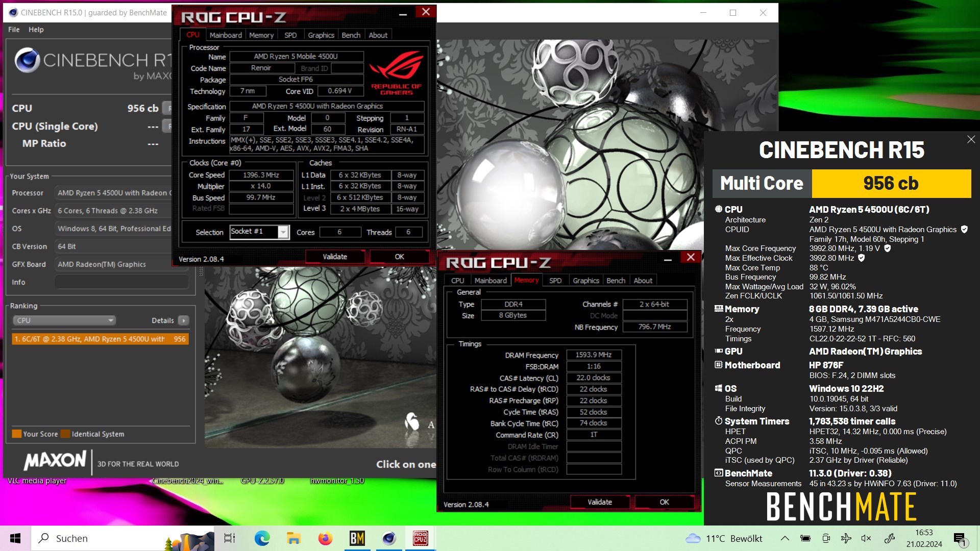980x551 pixels.
Task: Switch to Cinebench via its taskbar icon
Action: click(x=389, y=538)
